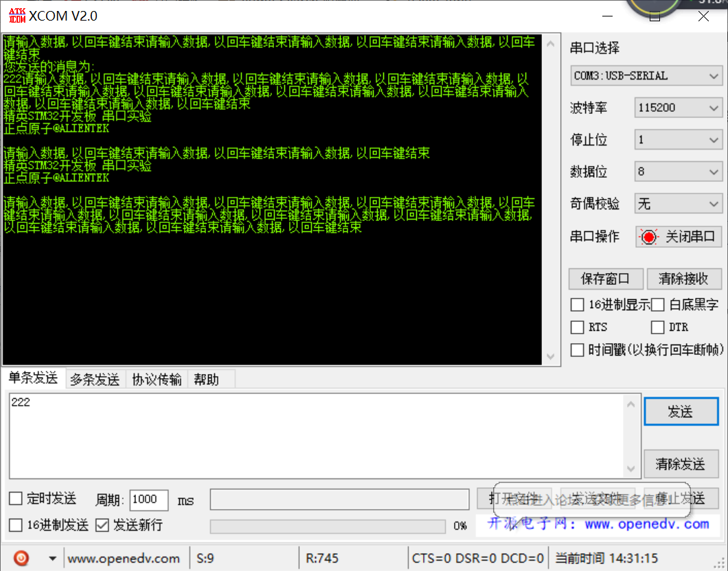Viewport: 728px width, 571px height.
Task: Disable 发送新行 send newline option
Action: pyautogui.click(x=100, y=526)
